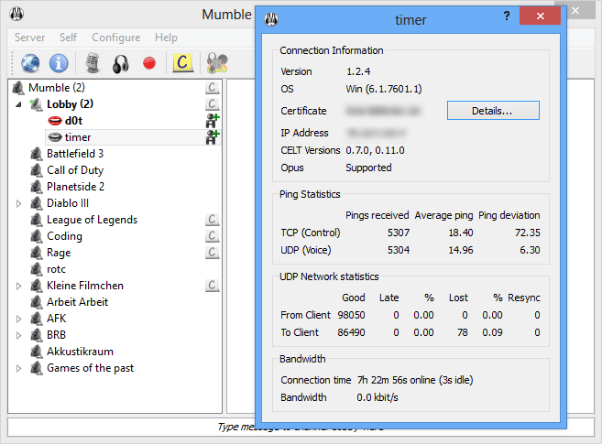Click the bandwidth value 0.0 kbit/s

(x=377, y=397)
